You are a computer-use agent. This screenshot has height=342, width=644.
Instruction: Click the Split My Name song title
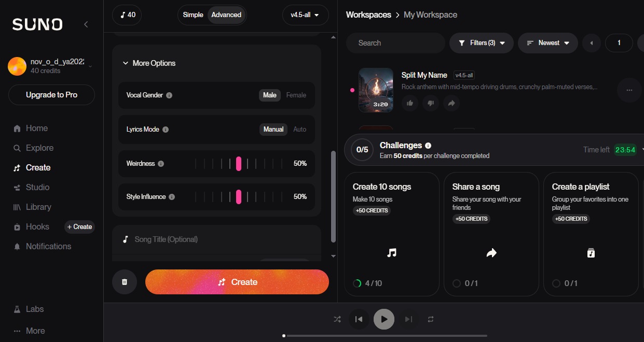(x=424, y=75)
